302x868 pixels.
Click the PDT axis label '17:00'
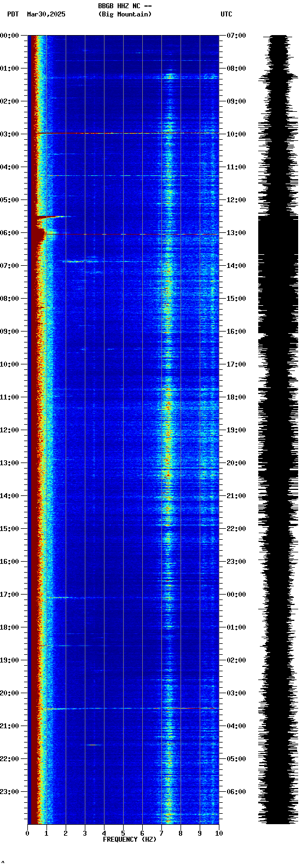pyautogui.click(x=9, y=595)
